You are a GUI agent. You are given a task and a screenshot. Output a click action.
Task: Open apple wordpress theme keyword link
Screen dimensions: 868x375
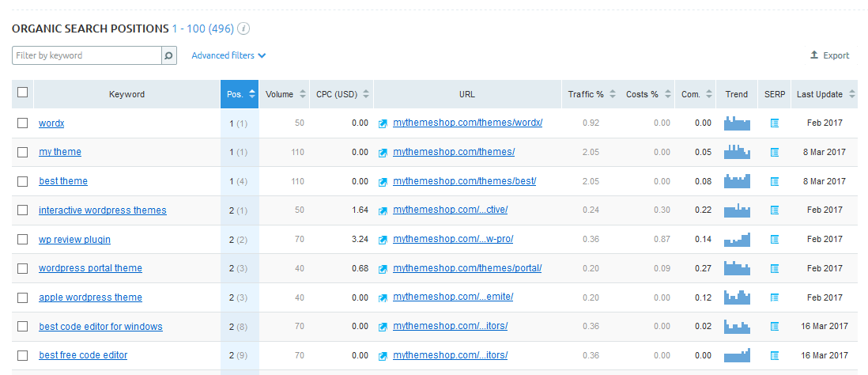(x=90, y=297)
